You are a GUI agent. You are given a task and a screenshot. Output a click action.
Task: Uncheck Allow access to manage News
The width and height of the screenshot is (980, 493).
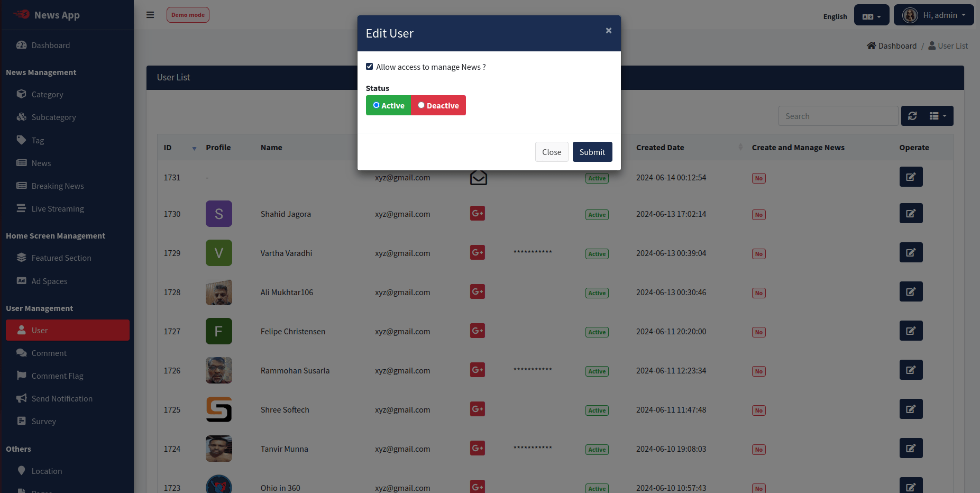click(370, 67)
